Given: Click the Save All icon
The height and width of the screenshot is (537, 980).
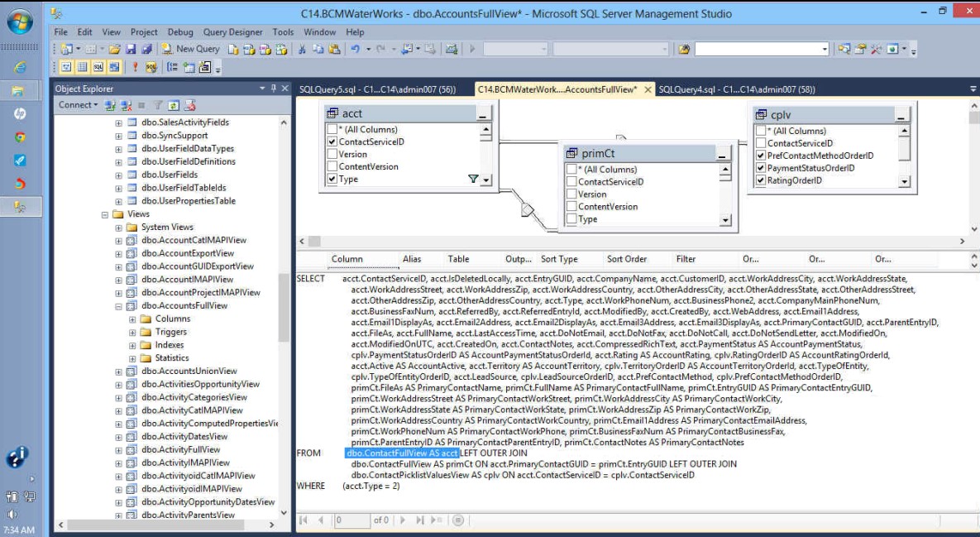Looking at the screenshot, I should coord(147,49).
